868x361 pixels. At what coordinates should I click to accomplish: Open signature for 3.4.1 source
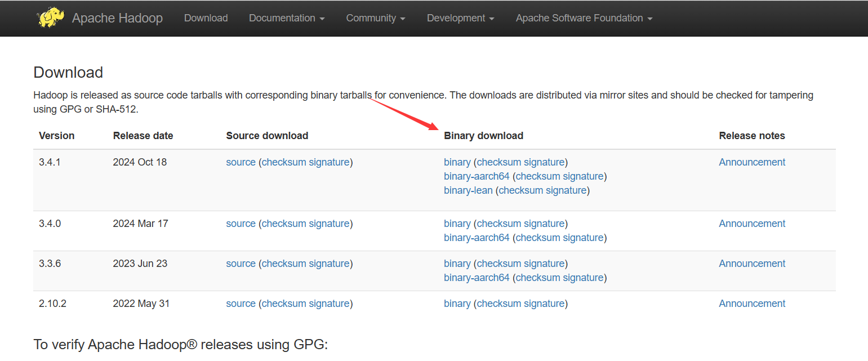click(x=329, y=162)
